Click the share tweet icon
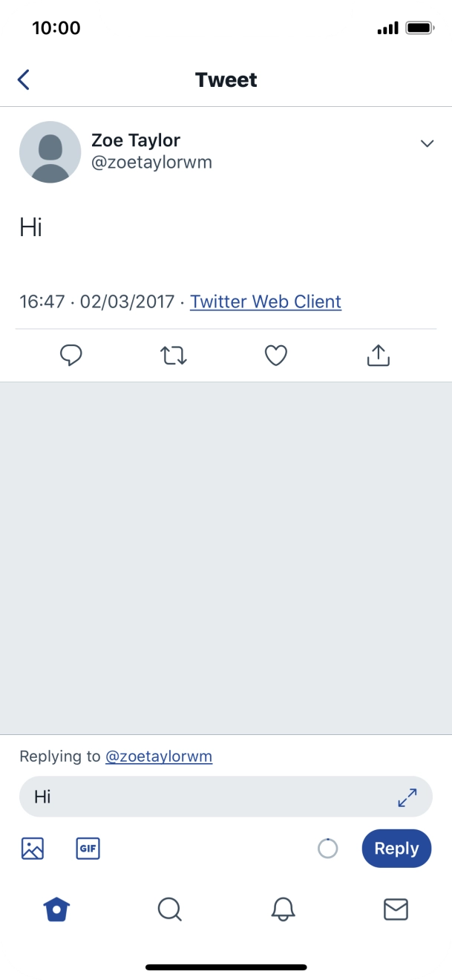Screen dimensions: 452x980 [378, 356]
